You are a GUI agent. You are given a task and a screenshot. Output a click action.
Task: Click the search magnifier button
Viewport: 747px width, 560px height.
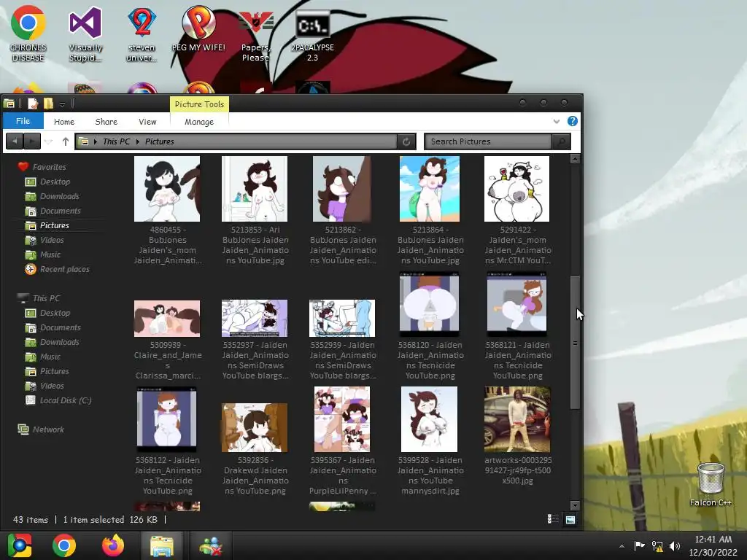(x=561, y=141)
